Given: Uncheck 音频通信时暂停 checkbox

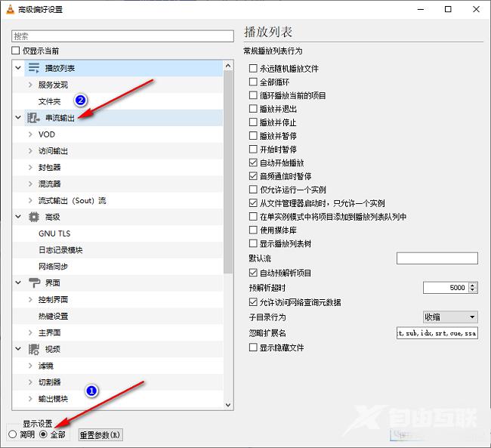Looking at the screenshot, I should tap(253, 176).
